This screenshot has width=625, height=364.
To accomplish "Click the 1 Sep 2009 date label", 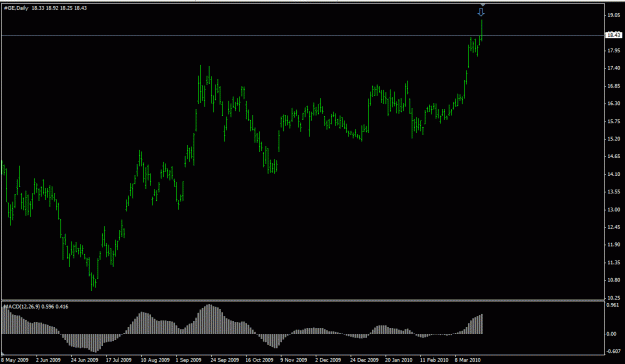I will point(189,360).
